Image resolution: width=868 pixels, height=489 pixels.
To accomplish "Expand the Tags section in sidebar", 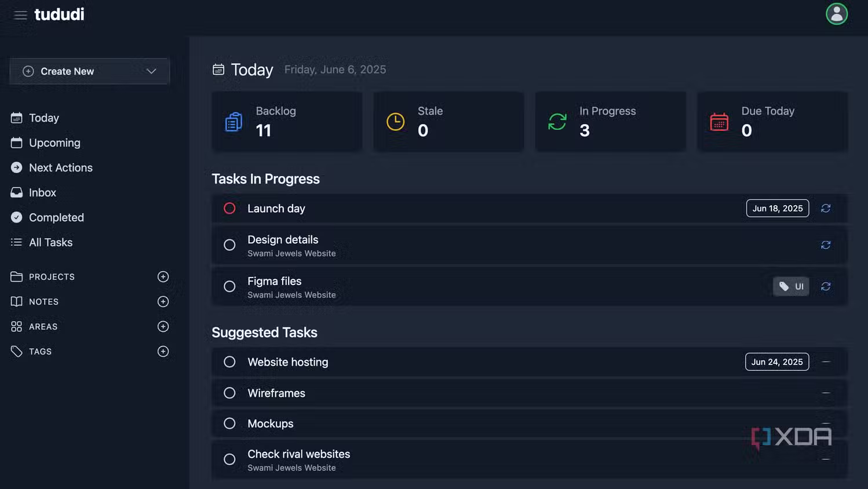I will coord(40,352).
